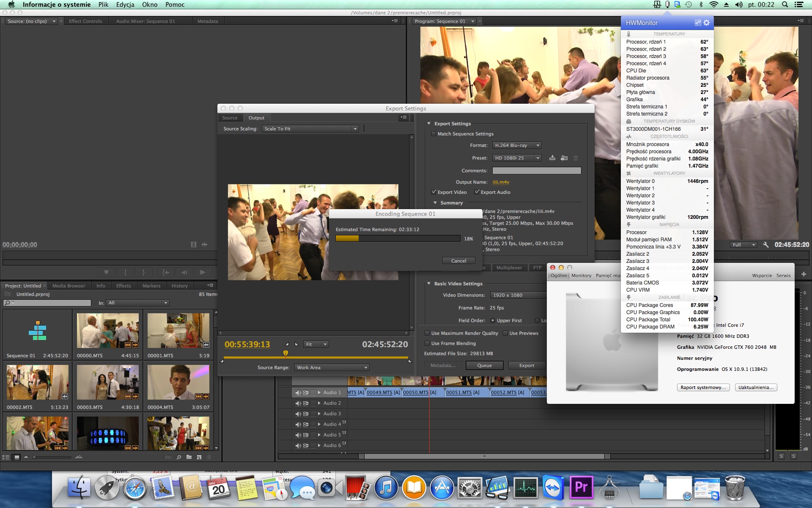Enable Use Previews checkbox
The height and width of the screenshot is (508, 812).
coord(505,333)
